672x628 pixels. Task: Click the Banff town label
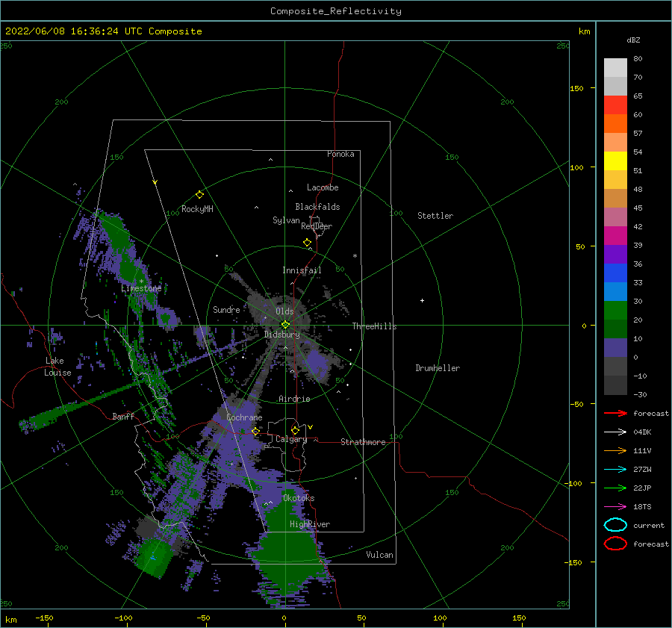(123, 416)
